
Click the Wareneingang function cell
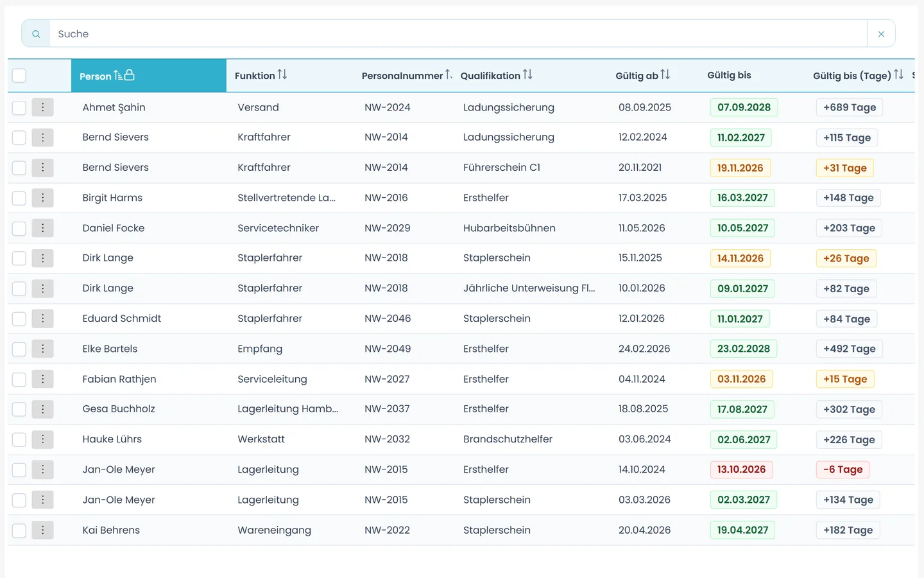pyautogui.click(x=274, y=530)
